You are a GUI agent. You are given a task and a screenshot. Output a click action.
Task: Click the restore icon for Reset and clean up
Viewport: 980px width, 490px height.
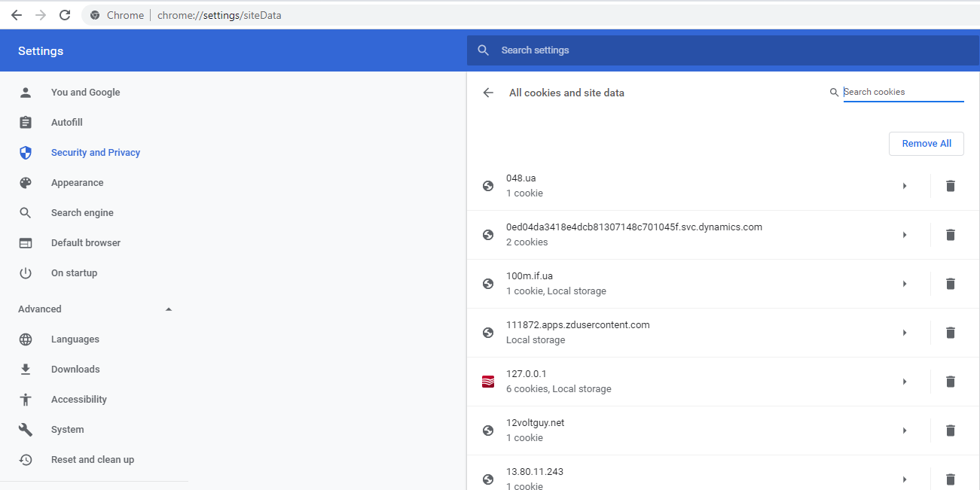click(26, 460)
